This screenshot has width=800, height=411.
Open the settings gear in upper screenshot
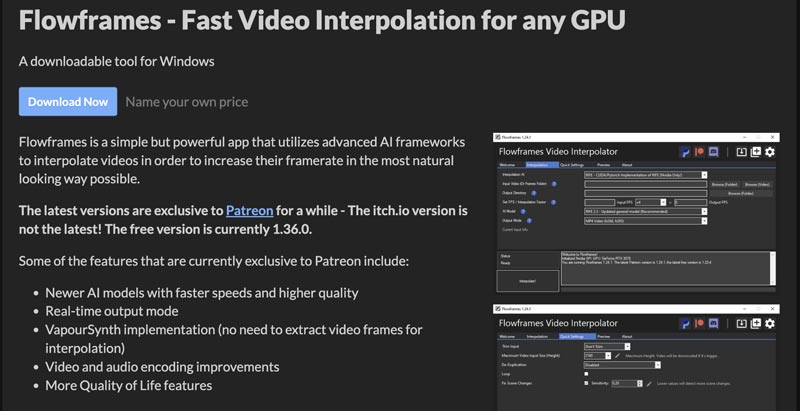[x=769, y=152]
